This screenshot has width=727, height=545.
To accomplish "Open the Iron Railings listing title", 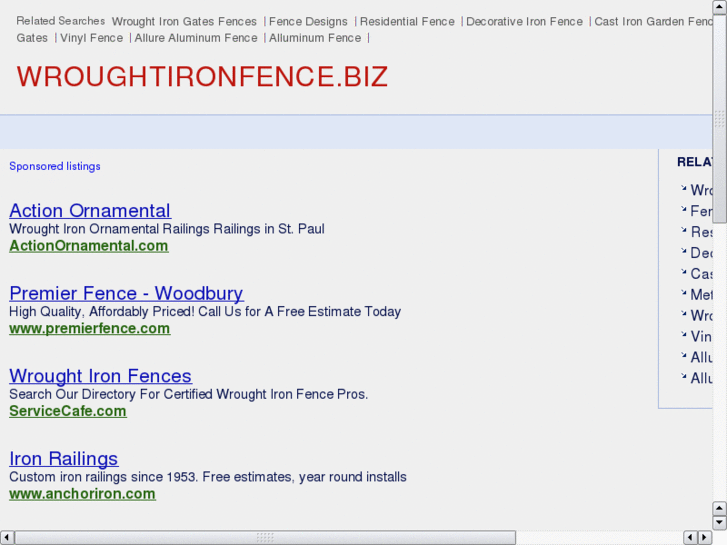I will click(x=64, y=459).
